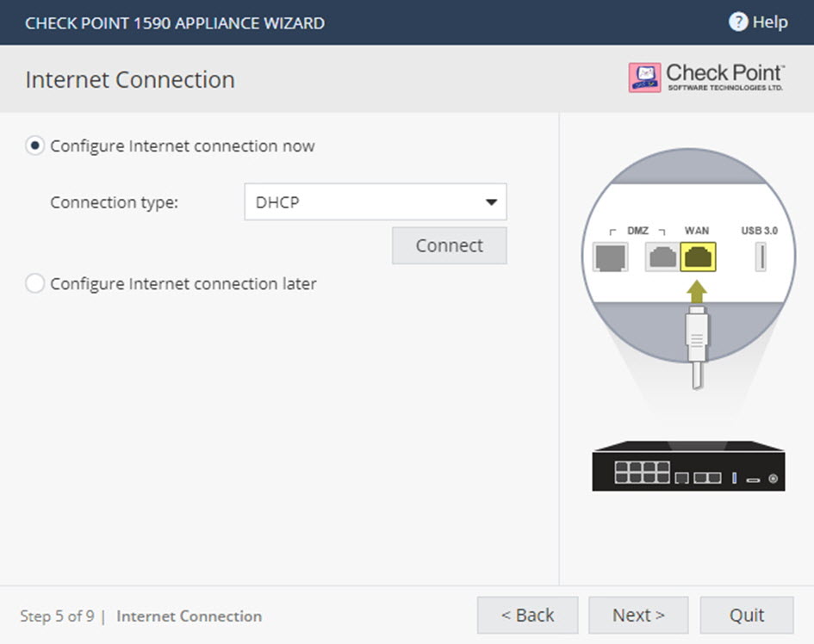Click the highlighted yellow WAN port icon
814x644 pixels.
[x=698, y=257]
